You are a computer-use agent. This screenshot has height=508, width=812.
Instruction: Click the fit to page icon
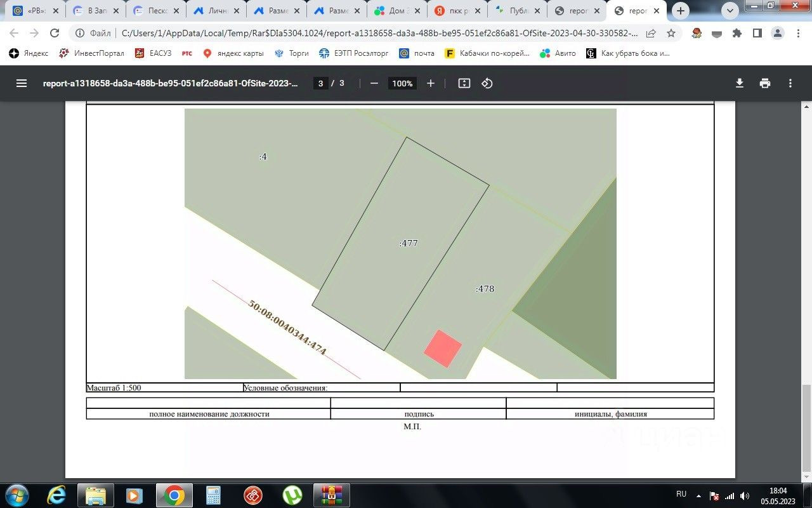click(x=464, y=83)
